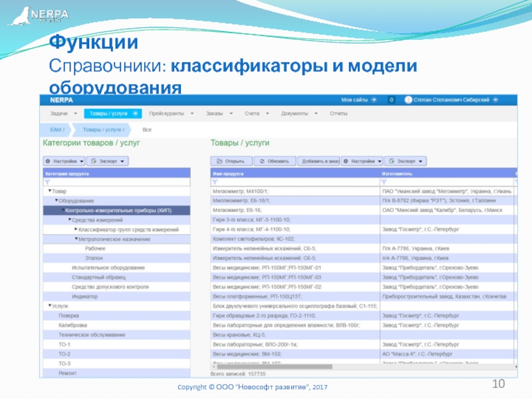Select the Эталон category in the tree

pos(94,258)
